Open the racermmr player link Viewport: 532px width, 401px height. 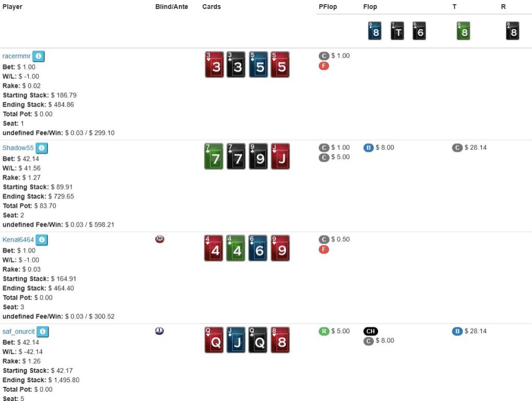pyautogui.click(x=16, y=56)
